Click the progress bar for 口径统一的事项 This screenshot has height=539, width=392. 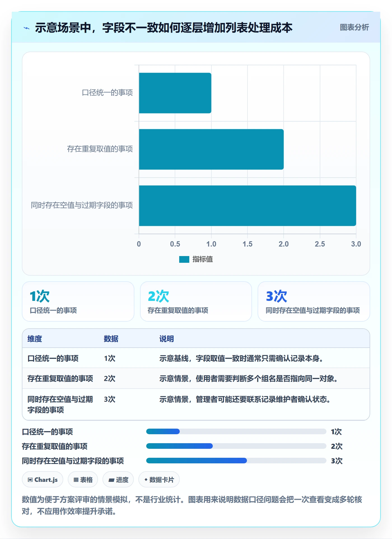pyautogui.click(x=236, y=431)
